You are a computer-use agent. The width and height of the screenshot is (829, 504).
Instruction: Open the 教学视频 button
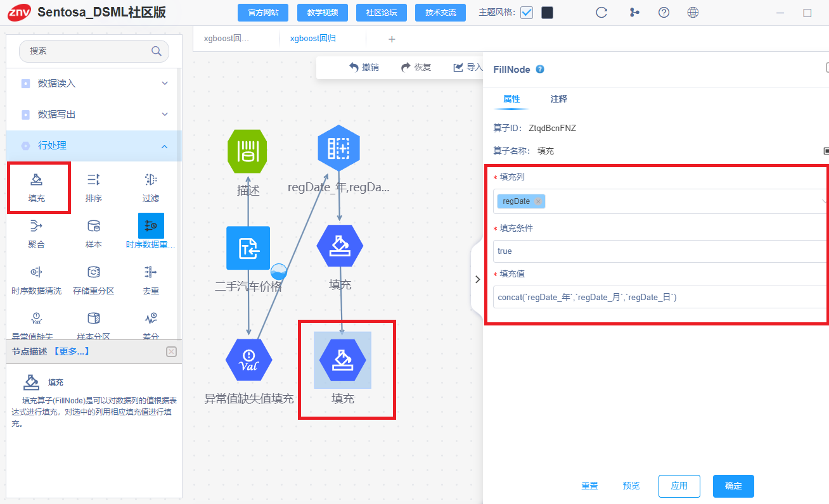point(322,13)
